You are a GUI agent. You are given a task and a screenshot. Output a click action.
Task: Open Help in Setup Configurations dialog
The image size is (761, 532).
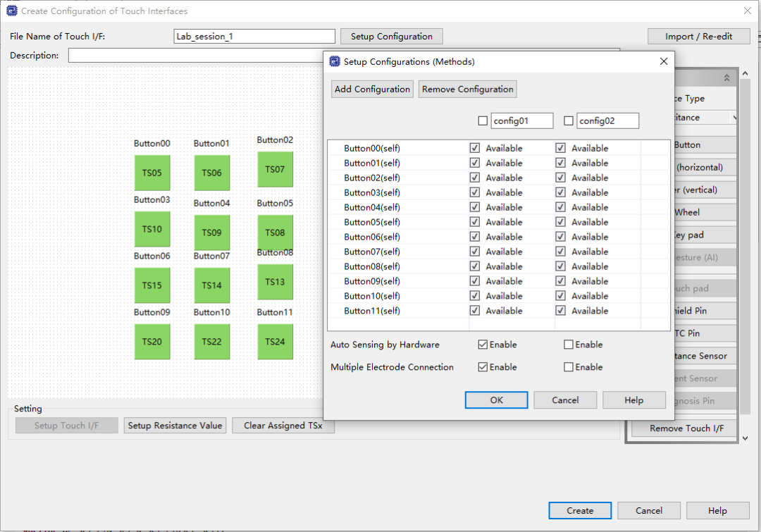point(634,400)
